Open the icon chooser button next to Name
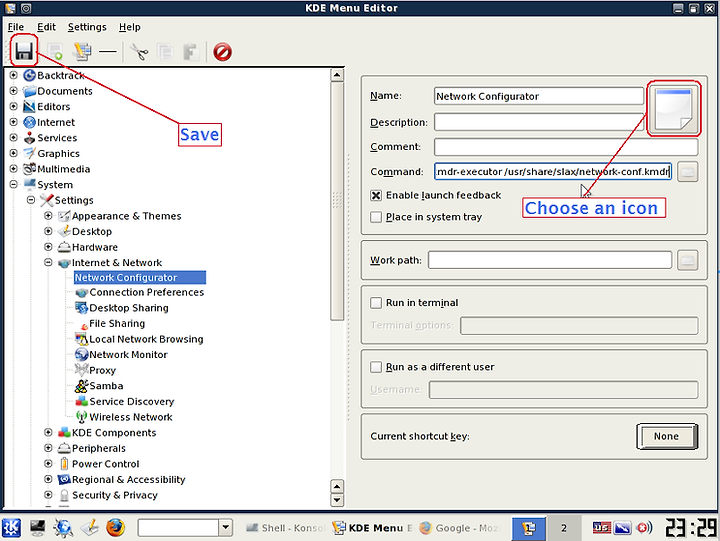Screen dimensions: 720x541 tap(674, 108)
